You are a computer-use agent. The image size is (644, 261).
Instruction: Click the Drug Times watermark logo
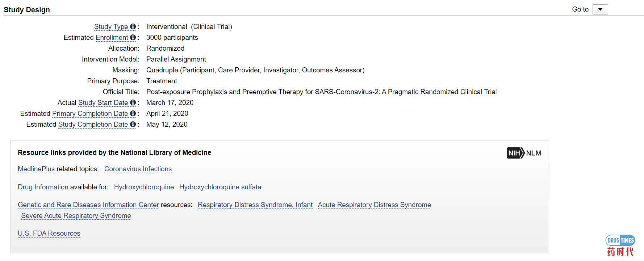click(x=620, y=245)
